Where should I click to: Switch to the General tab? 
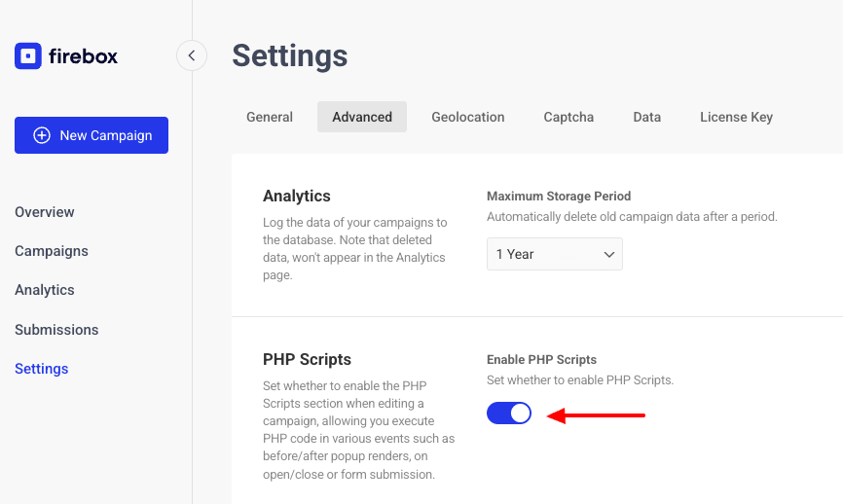click(270, 117)
